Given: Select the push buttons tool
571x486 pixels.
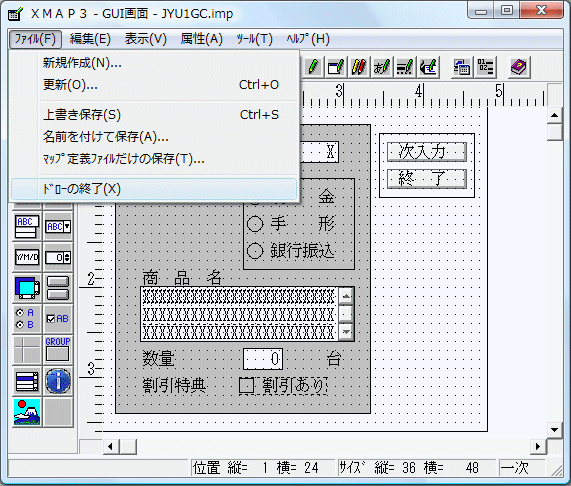Looking at the screenshot, I should (x=58, y=288).
